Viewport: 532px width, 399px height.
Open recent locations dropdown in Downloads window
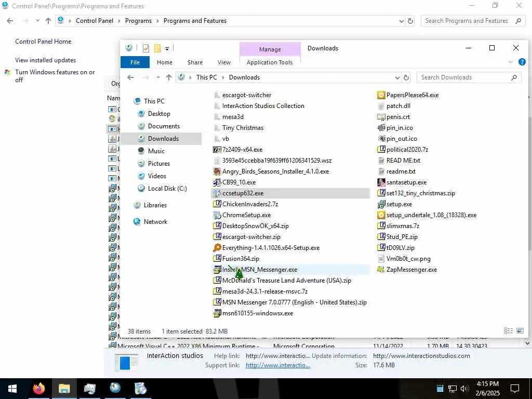tap(158, 77)
